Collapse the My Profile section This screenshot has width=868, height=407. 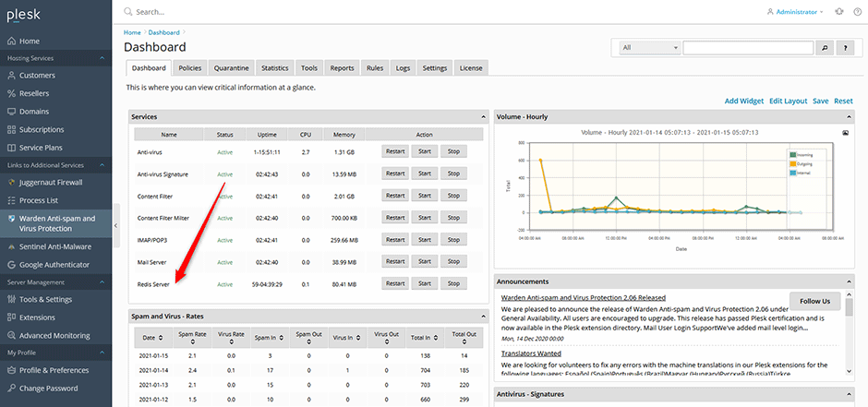[102, 353]
